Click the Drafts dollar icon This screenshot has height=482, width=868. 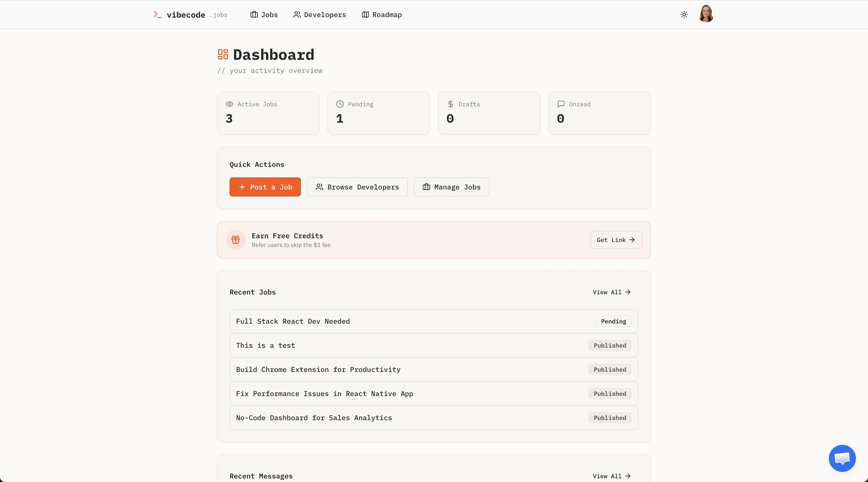[x=451, y=104]
